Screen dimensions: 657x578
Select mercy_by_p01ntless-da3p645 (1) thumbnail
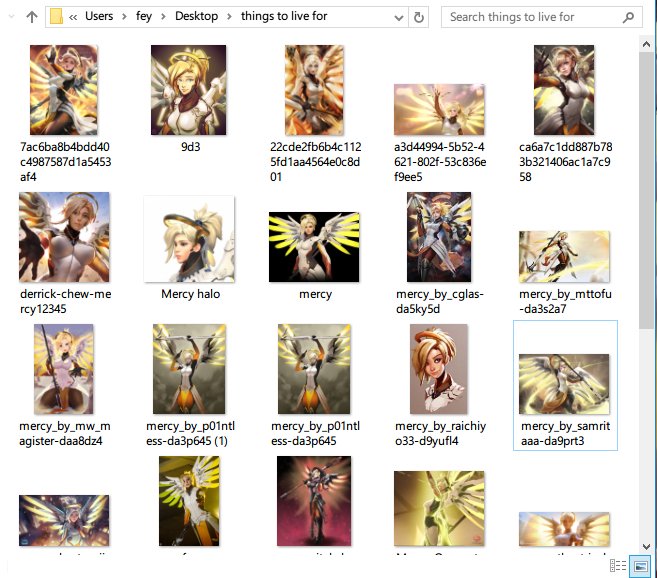tap(189, 369)
